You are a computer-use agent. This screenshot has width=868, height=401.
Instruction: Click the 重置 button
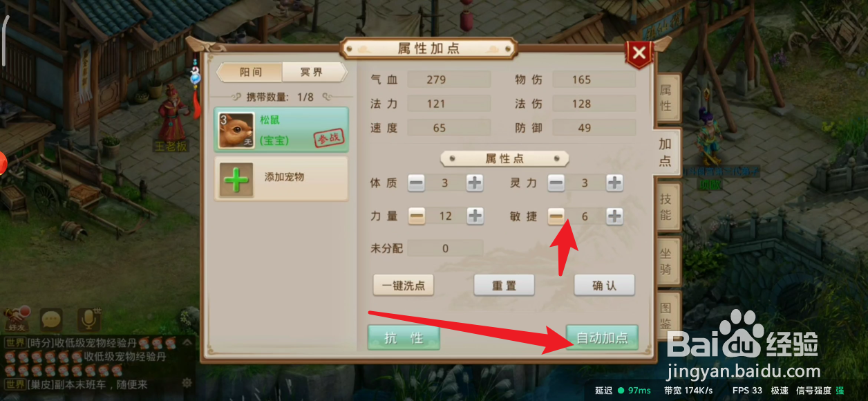tap(504, 285)
